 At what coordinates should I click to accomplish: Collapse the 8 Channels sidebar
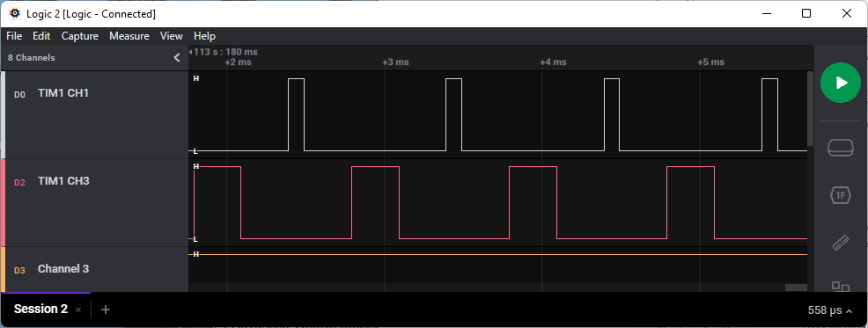click(x=177, y=57)
